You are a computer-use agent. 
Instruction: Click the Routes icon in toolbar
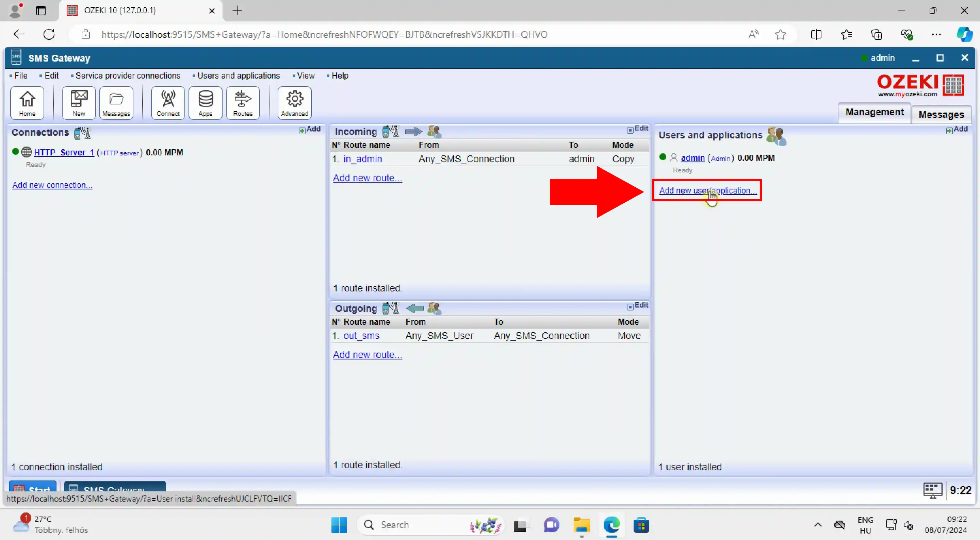pyautogui.click(x=244, y=102)
